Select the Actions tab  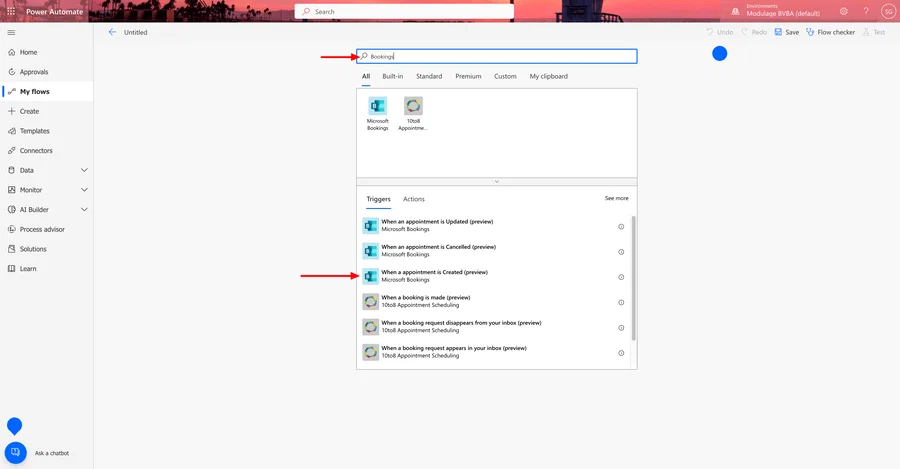click(414, 199)
